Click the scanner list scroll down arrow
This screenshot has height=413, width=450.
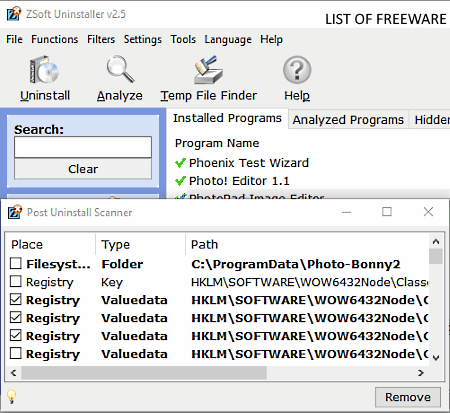436,358
